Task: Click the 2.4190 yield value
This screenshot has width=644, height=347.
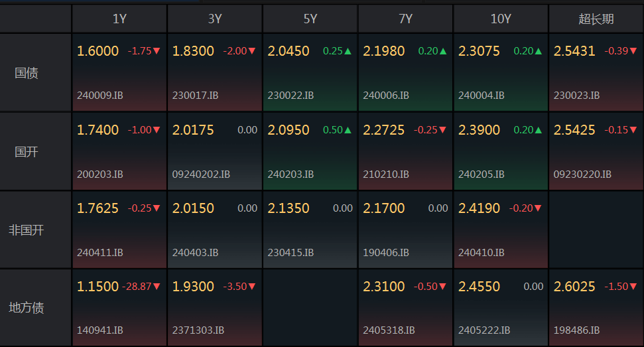Action: [x=479, y=208]
